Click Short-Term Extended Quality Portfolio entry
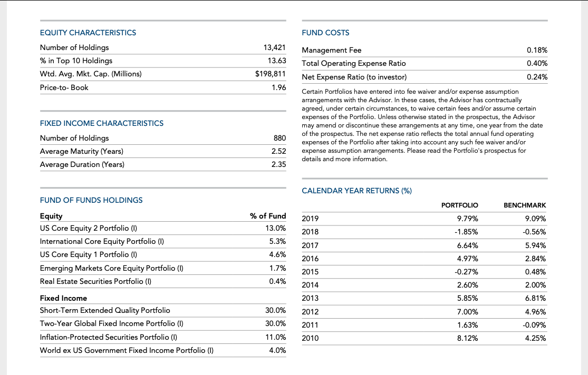Image resolution: width=588 pixels, height=375 pixels. 105,310
